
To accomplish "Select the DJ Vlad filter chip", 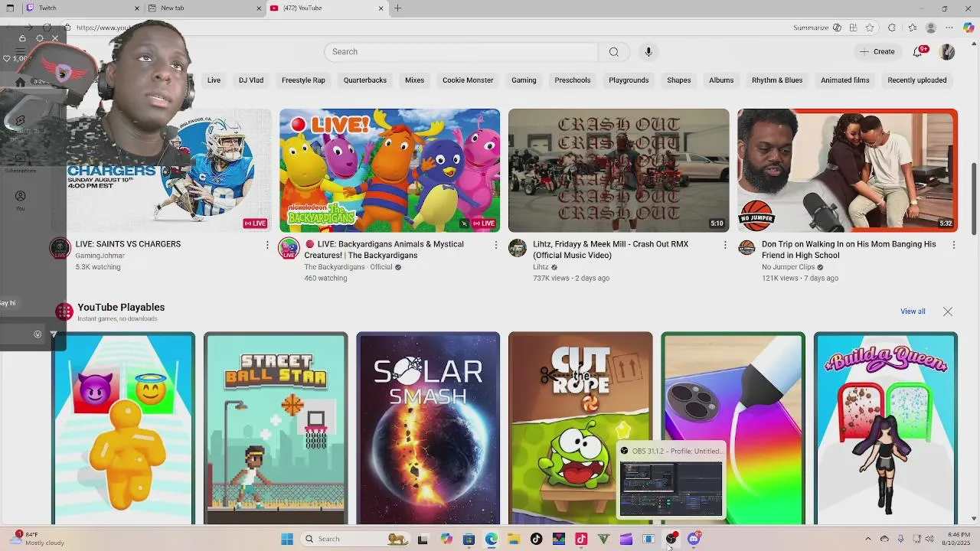I will [x=251, y=80].
